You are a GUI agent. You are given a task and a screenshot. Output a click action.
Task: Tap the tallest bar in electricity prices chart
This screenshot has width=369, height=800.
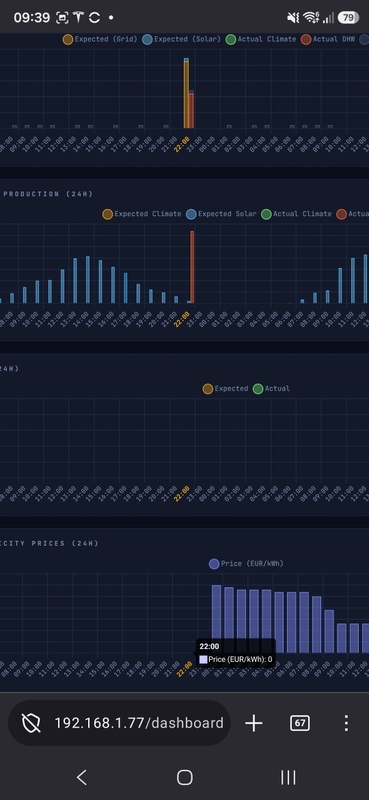(x=216, y=619)
